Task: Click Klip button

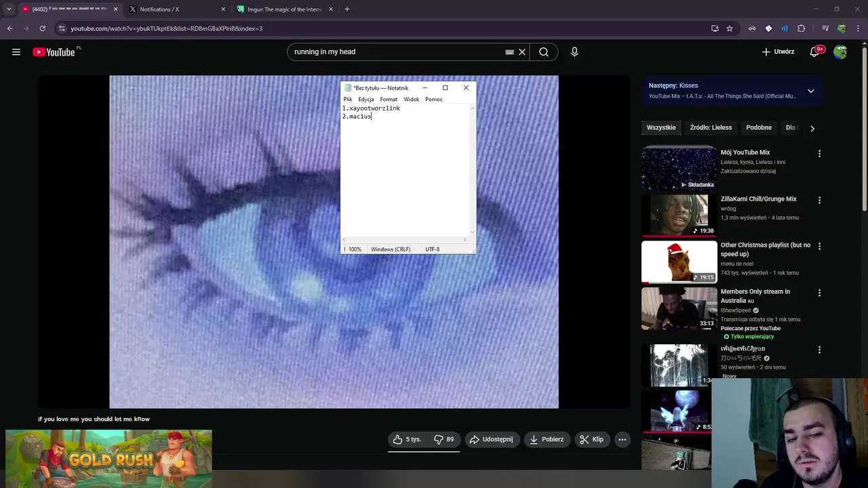Action: [591, 439]
